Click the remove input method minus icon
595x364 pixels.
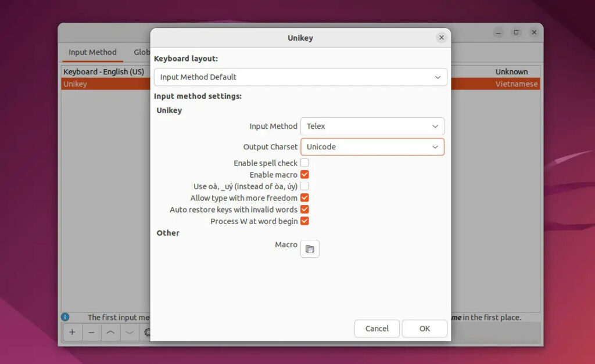[x=92, y=332]
